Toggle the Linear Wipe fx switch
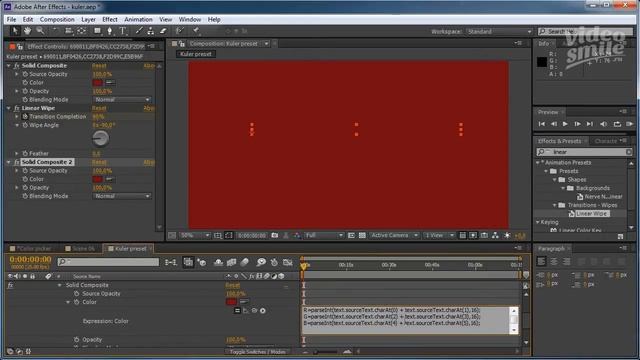 17,108
